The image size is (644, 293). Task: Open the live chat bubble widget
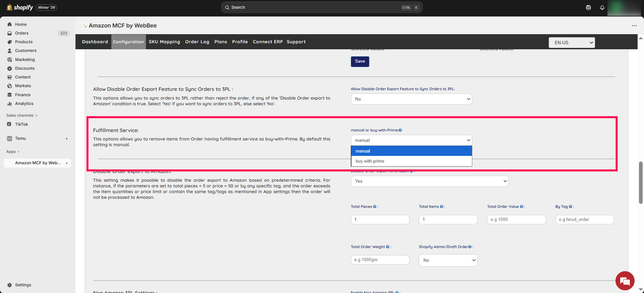point(625,281)
